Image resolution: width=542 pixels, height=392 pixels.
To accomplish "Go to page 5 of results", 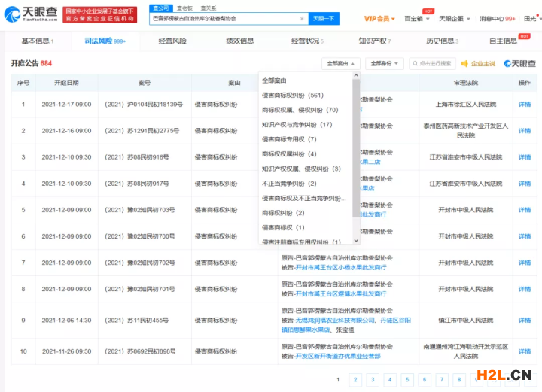I will (407, 380).
